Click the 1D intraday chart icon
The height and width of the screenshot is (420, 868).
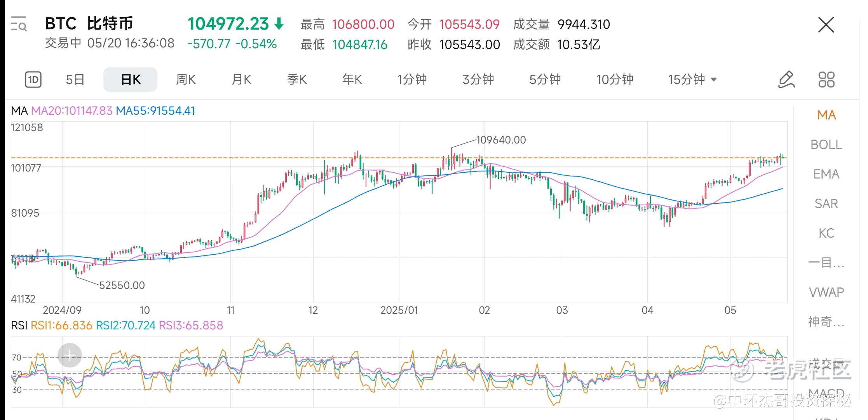33,80
